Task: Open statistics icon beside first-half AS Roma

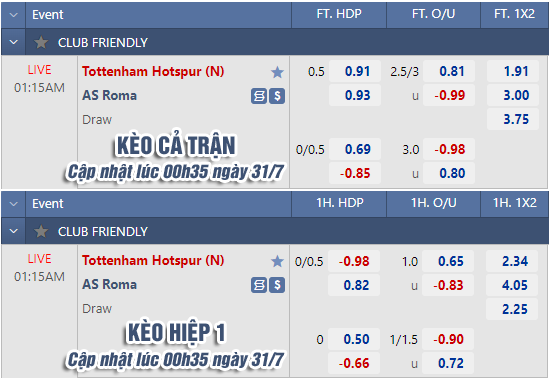Action: pos(259,285)
